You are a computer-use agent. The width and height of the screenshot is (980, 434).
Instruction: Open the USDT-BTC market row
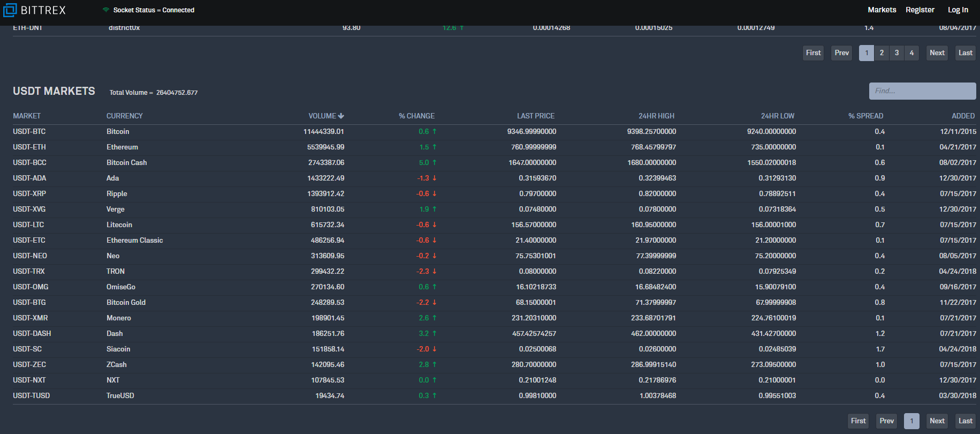click(29, 132)
